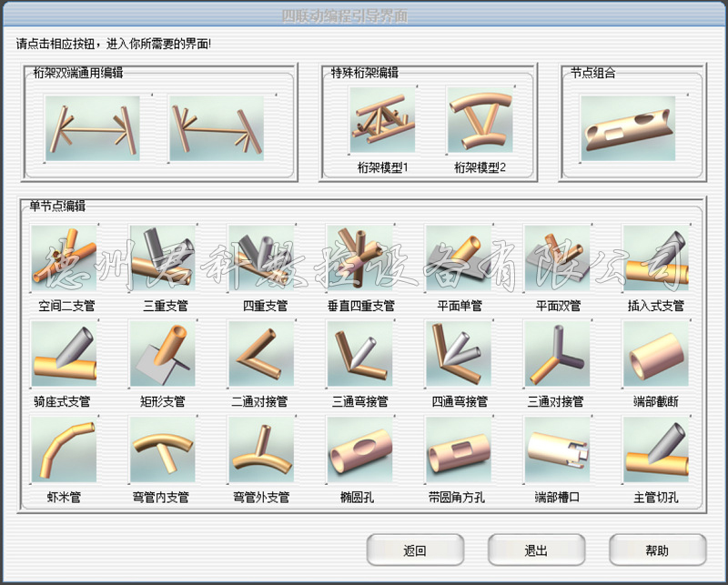This screenshot has width=728, height=585.
Task: Select the 骑座式支管 saddle branch pipe icon
Action: click(x=67, y=357)
